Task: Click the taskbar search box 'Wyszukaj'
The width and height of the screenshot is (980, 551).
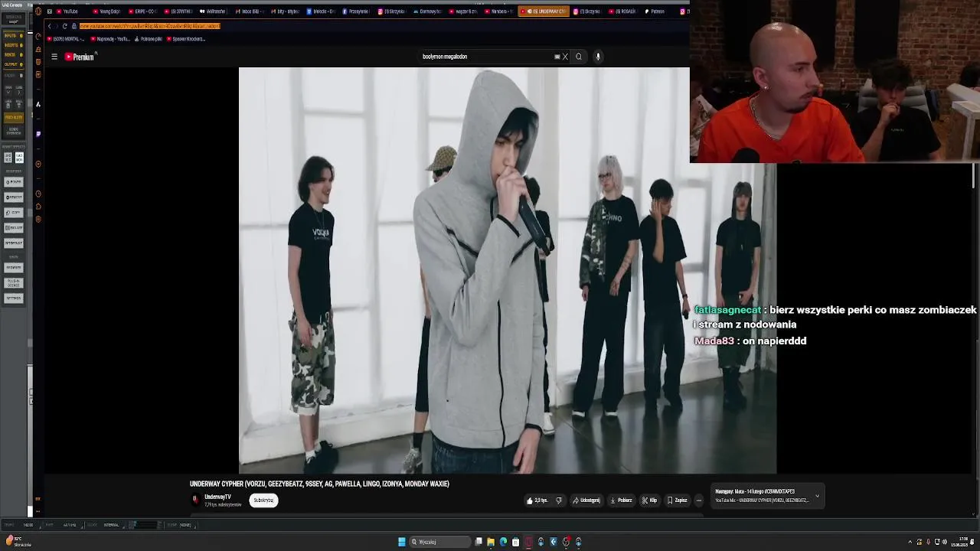Action: click(x=439, y=542)
